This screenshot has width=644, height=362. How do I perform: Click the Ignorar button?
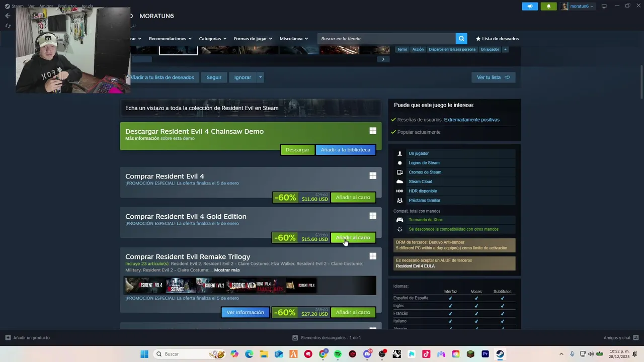pyautogui.click(x=243, y=77)
